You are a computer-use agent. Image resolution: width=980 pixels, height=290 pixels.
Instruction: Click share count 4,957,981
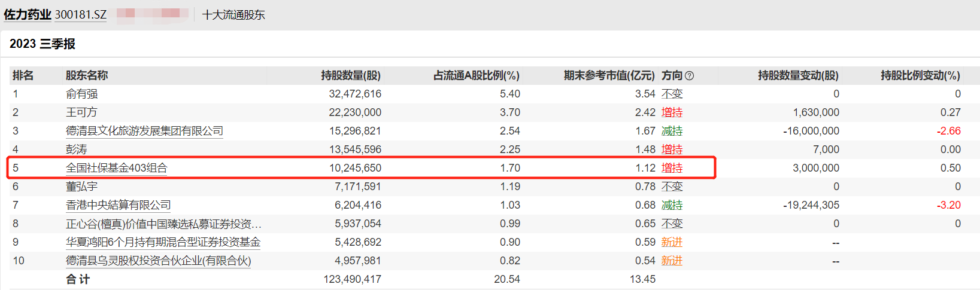[358, 261]
